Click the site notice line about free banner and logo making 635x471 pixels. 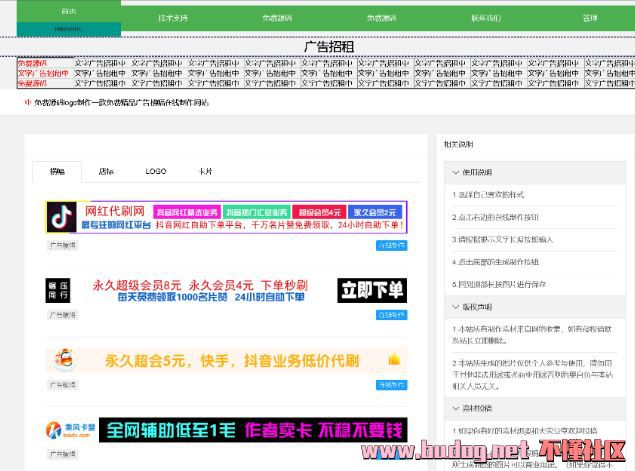point(121,102)
